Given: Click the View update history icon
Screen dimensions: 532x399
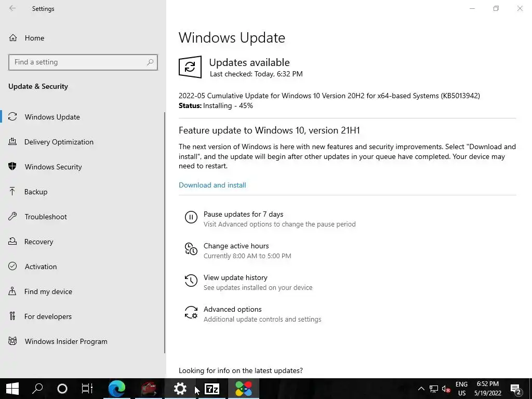Looking at the screenshot, I should tap(191, 280).
